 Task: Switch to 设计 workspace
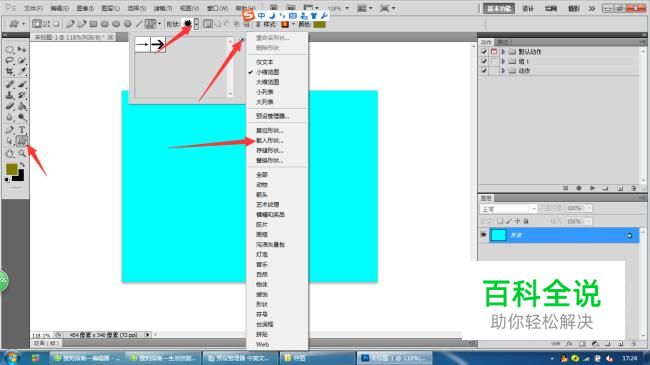click(x=528, y=9)
